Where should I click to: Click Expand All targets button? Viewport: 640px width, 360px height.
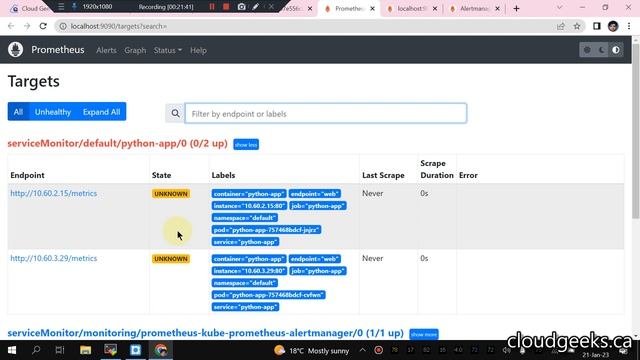(102, 111)
